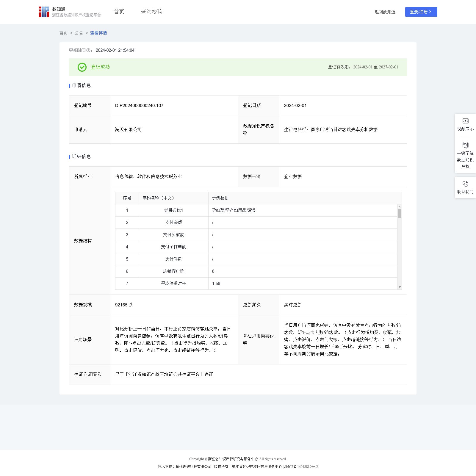This screenshot has width=476, height=476.
Task: Click the 平均停留时长 field row
Action: tap(173, 284)
